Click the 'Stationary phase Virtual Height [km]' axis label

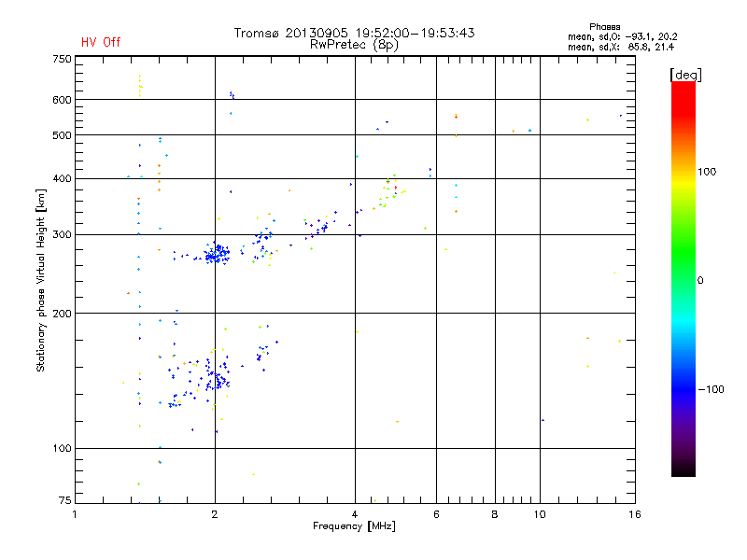40,280
